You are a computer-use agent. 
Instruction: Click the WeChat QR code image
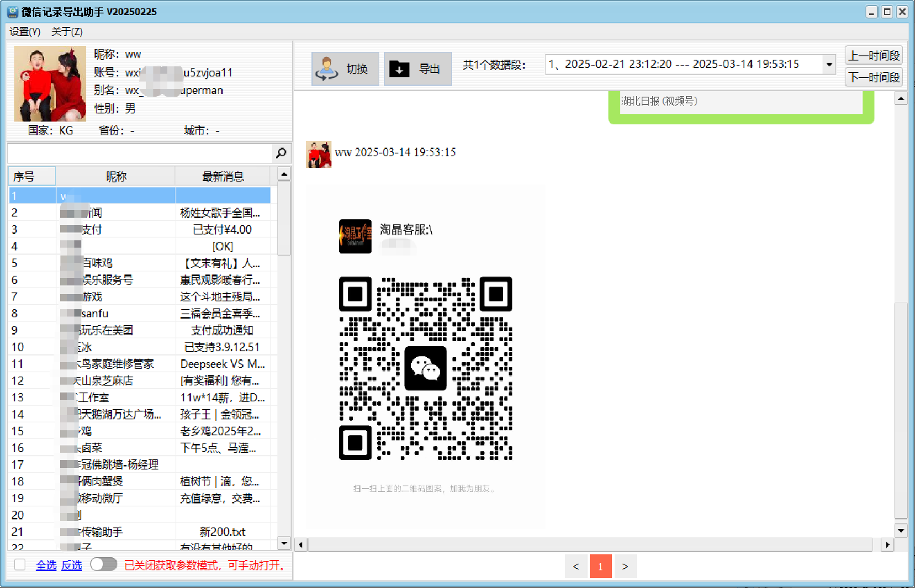pyautogui.click(x=425, y=368)
